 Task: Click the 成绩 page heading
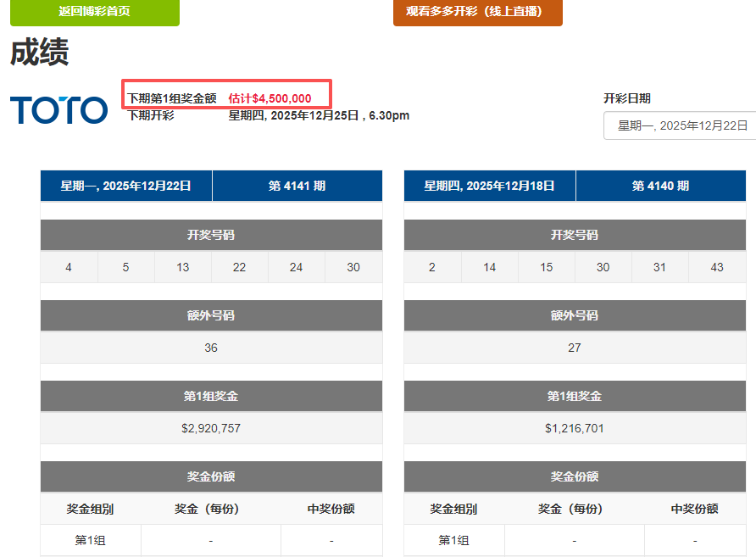pyautogui.click(x=39, y=53)
